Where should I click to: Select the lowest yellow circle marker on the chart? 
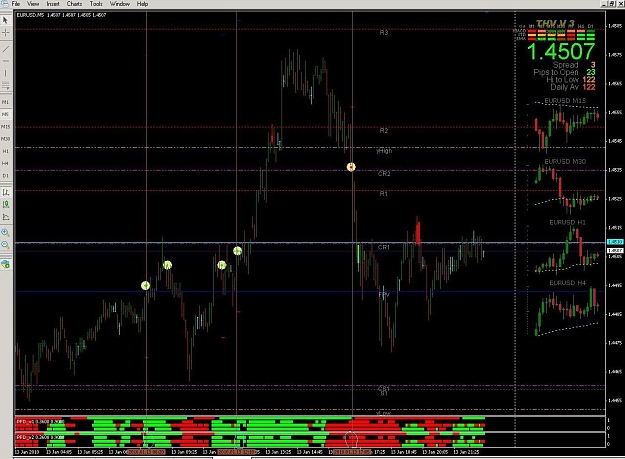click(x=145, y=285)
